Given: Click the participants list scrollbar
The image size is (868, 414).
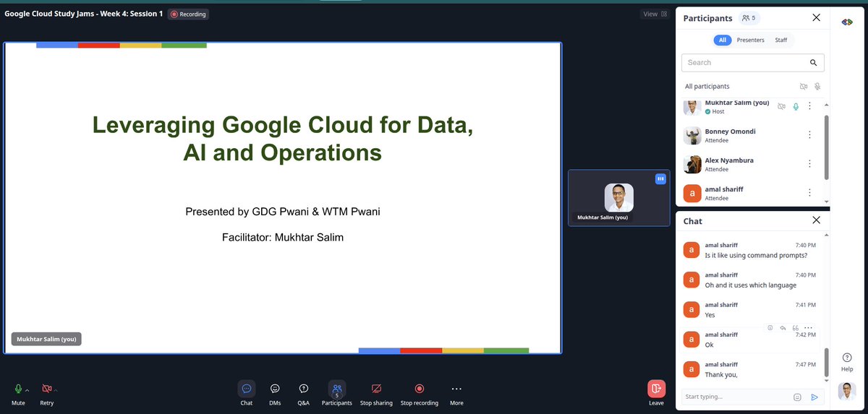Looking at the screenshot, I should (x=827, y=147).
